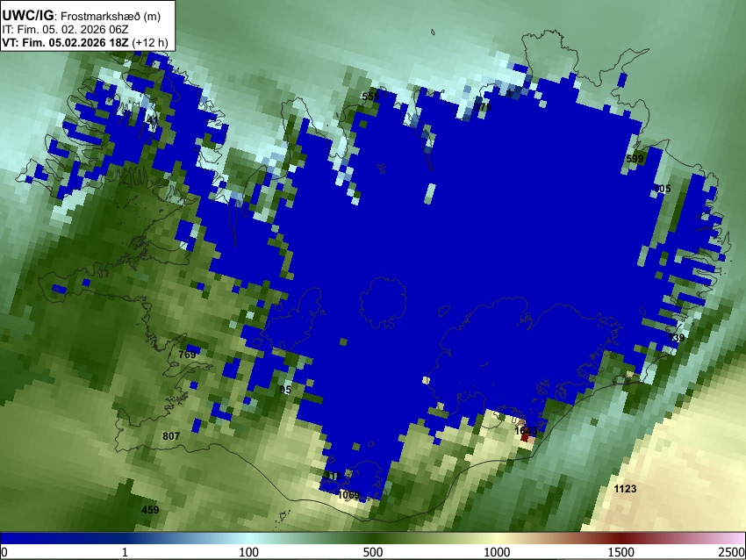Click the 500 tick label on the colorbar
This screenshot has width=746, height=560.
click(x=373, y=552)
